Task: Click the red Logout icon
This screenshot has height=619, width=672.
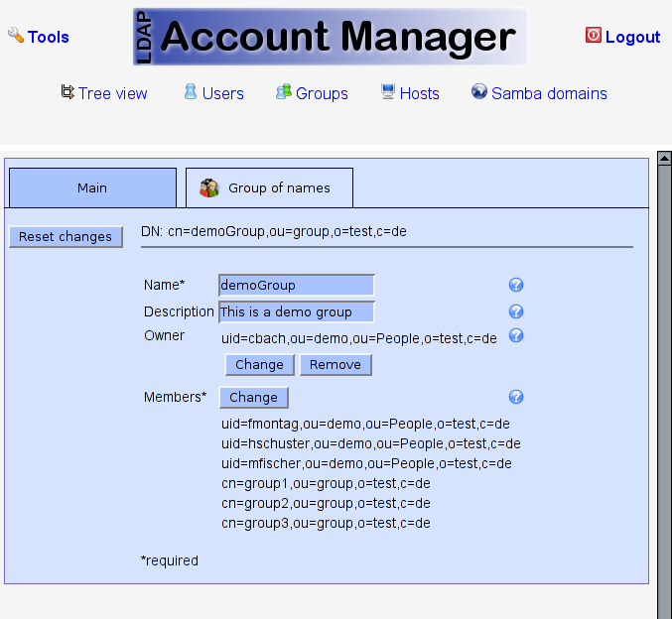Action: [x=593, y=36]
